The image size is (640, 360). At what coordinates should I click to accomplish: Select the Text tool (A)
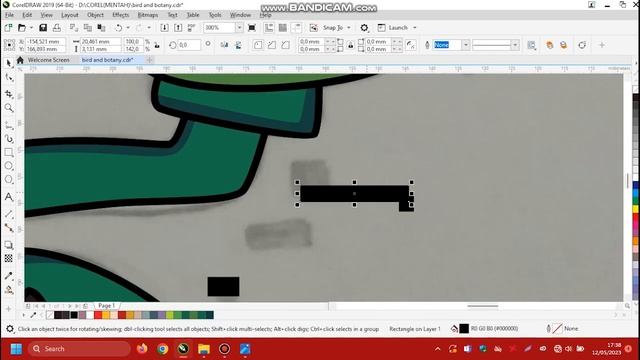click(9, 197)
